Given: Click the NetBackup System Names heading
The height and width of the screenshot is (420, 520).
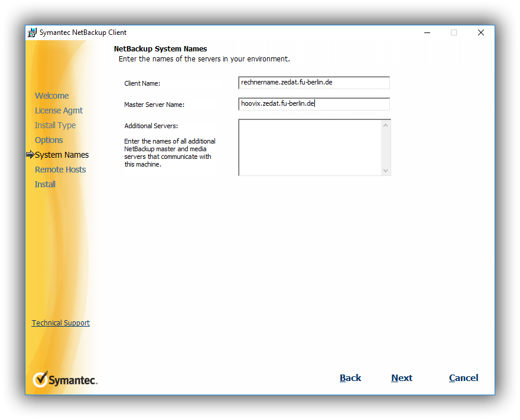Looking at the screenshot, I should tap(161, 48).
